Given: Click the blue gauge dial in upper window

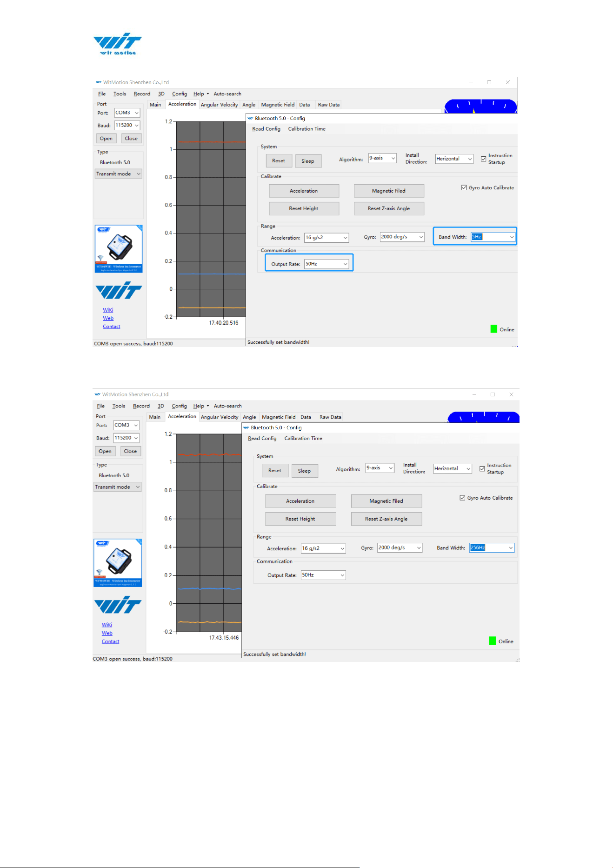Looking at the screenshot, I should [x=481, y=107].
